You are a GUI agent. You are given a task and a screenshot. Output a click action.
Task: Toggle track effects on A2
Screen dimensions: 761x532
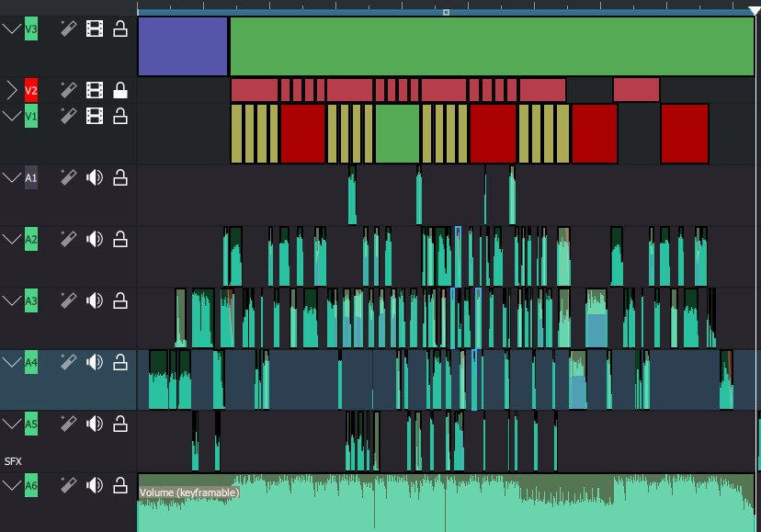(68, 239)
